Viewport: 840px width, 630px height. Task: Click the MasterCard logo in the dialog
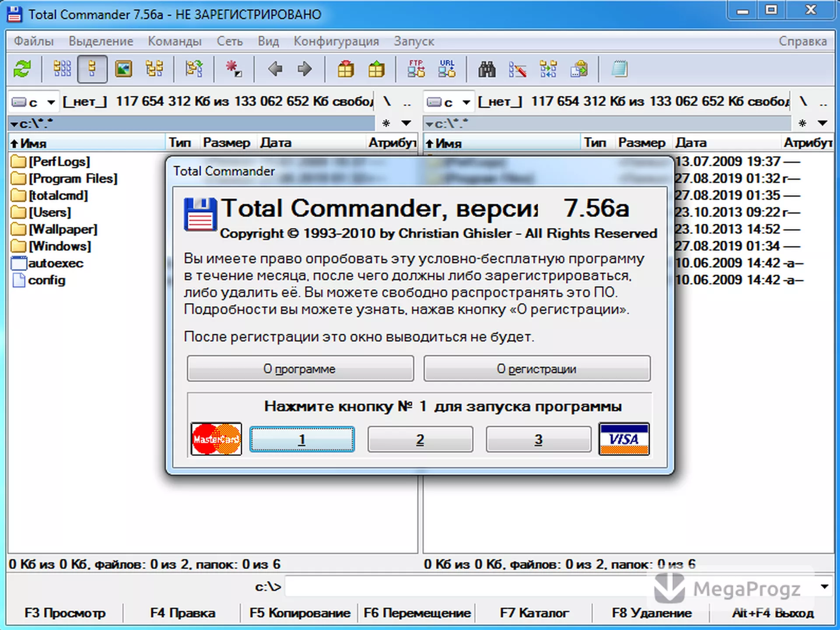(x=216, y=439)
